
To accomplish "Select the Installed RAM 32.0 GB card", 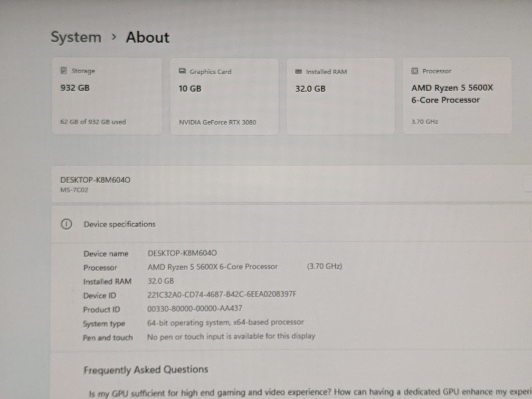I will tap(340, 97).
